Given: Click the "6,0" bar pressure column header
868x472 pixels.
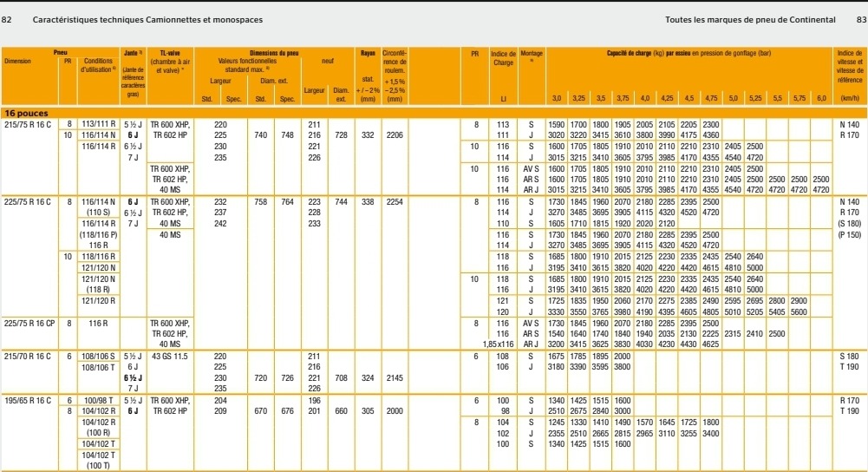Looking at the screenshot, I should click(x=821, y=99).
